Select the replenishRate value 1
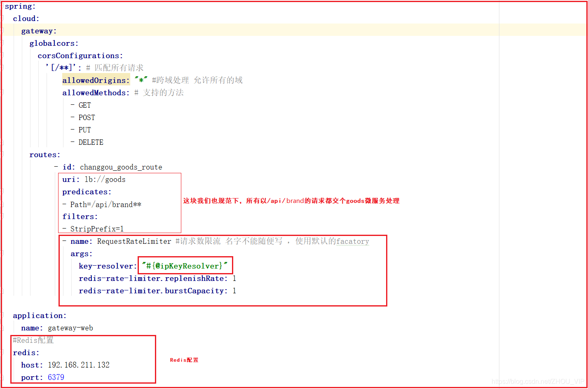Screen dimensions: 588x389 [x=234, y=278]
